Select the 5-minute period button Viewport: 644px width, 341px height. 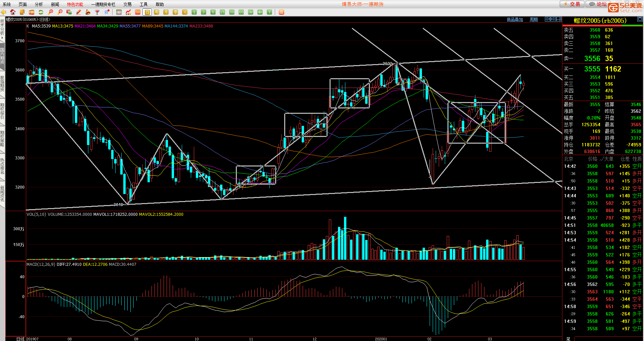(213, 12)
